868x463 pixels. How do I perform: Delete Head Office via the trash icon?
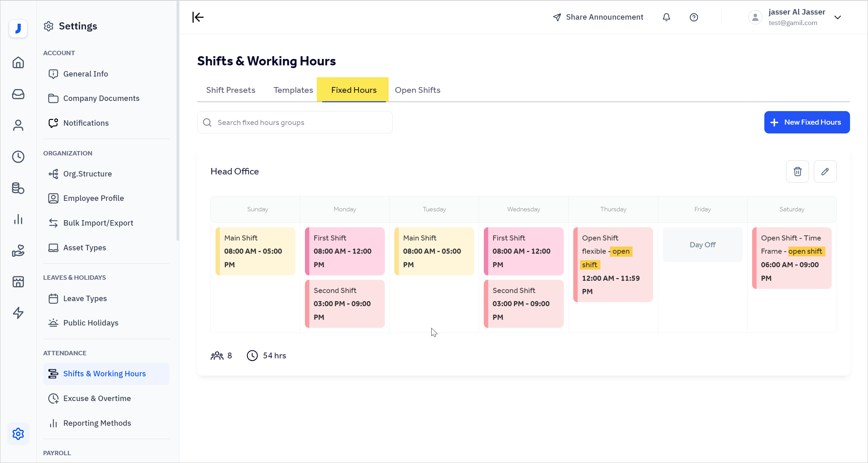(x=797, y=171)
